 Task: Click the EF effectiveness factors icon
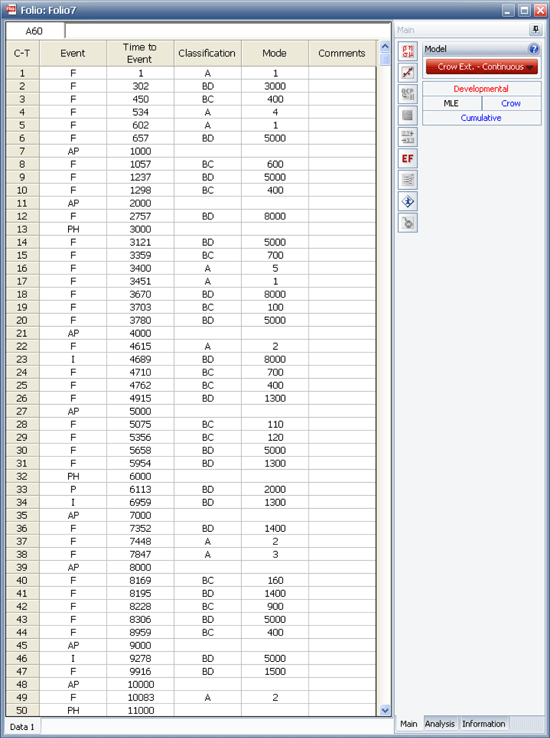[x=407, y=159]
